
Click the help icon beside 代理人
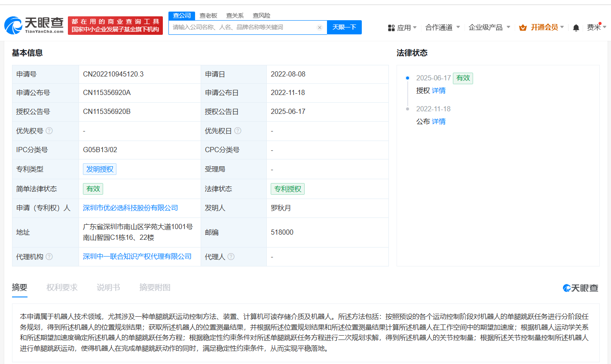pos(231,257)
